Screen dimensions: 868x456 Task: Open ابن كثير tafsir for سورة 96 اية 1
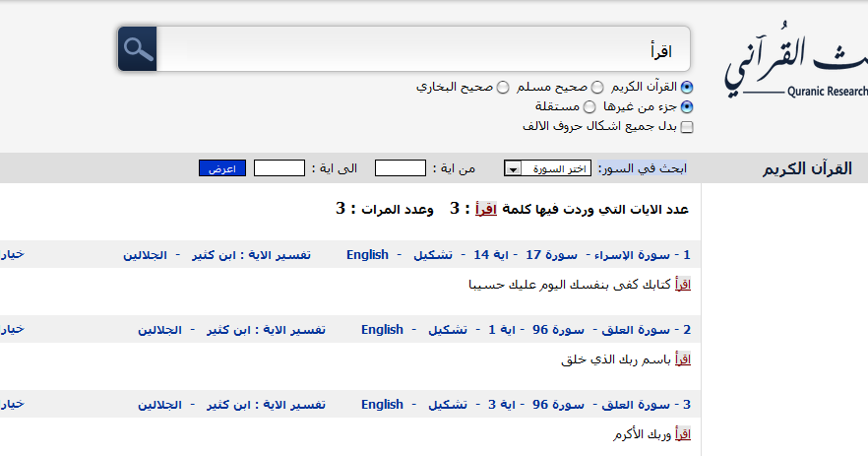tap(228, 330)
